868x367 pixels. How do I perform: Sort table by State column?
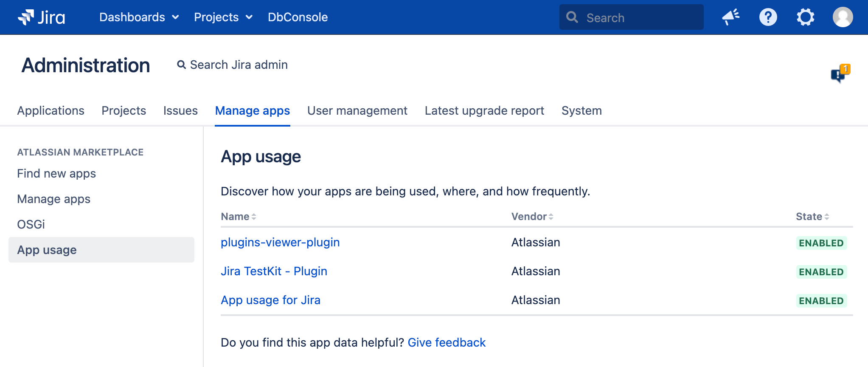pos(812,217)
